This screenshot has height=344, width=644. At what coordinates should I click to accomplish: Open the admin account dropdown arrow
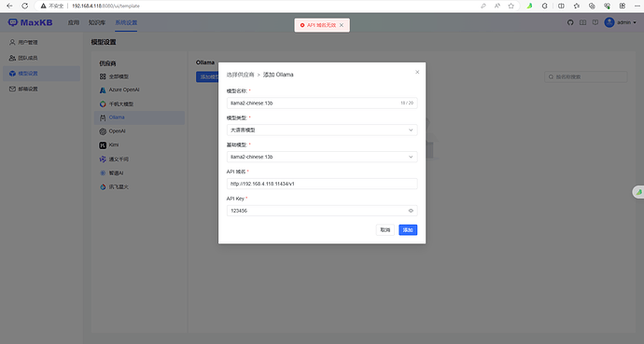635,22
